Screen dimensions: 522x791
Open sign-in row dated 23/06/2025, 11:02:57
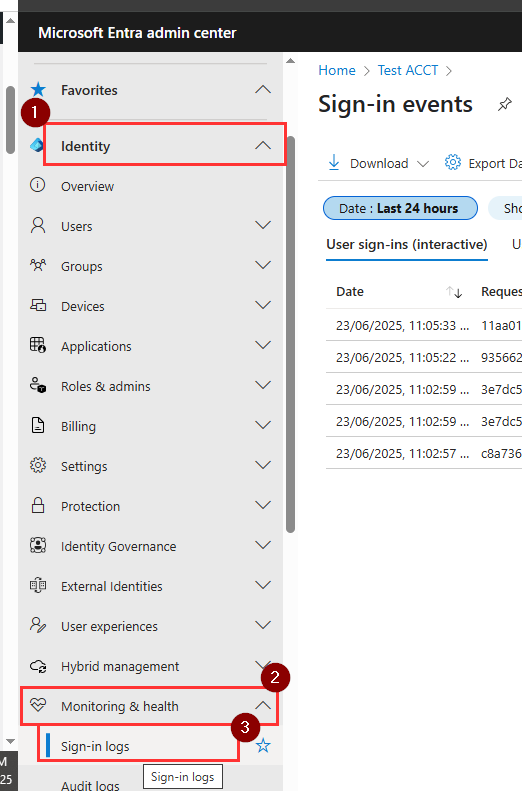424,453
